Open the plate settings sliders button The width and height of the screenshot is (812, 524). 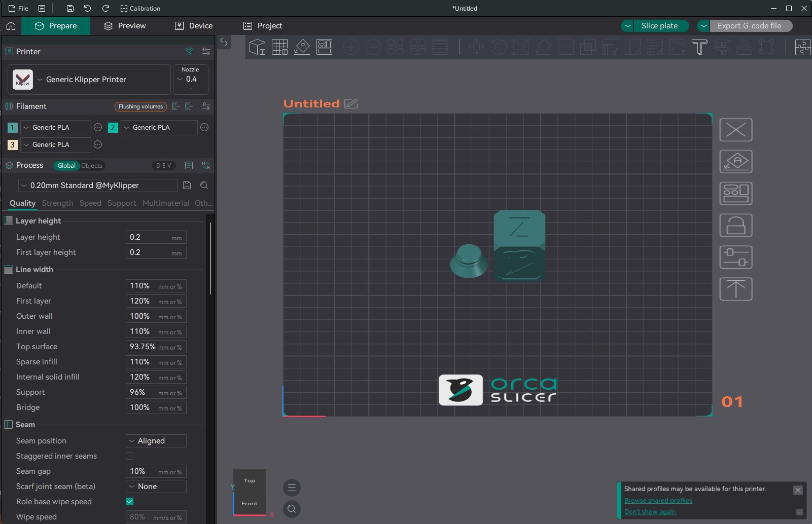click(x=736, y=257)
